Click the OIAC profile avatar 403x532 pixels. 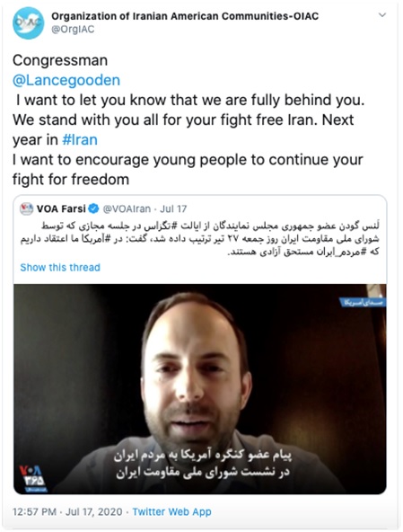28,23
